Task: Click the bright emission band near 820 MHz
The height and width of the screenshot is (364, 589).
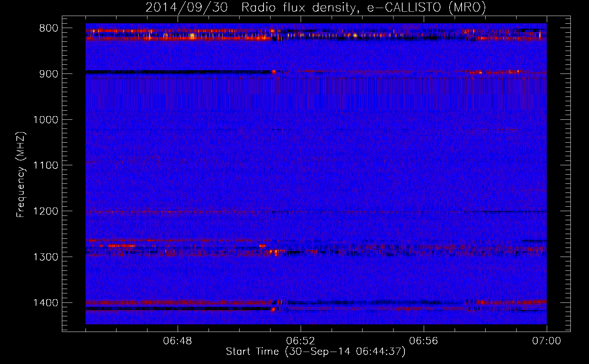Action: [178, 37]
